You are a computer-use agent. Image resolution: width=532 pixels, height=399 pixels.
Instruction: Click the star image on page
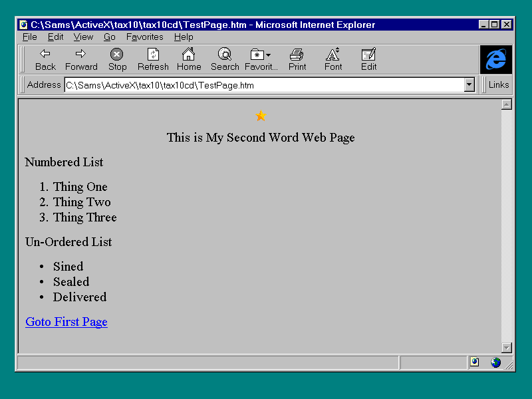[x=261, y=116]
